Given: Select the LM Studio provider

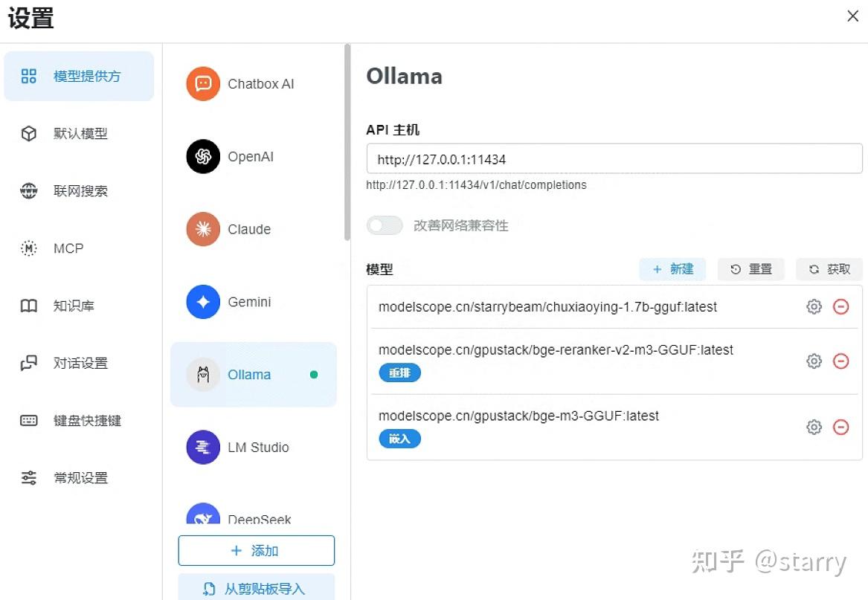Looking at the screenshot, I should click(x=254, y=448).
